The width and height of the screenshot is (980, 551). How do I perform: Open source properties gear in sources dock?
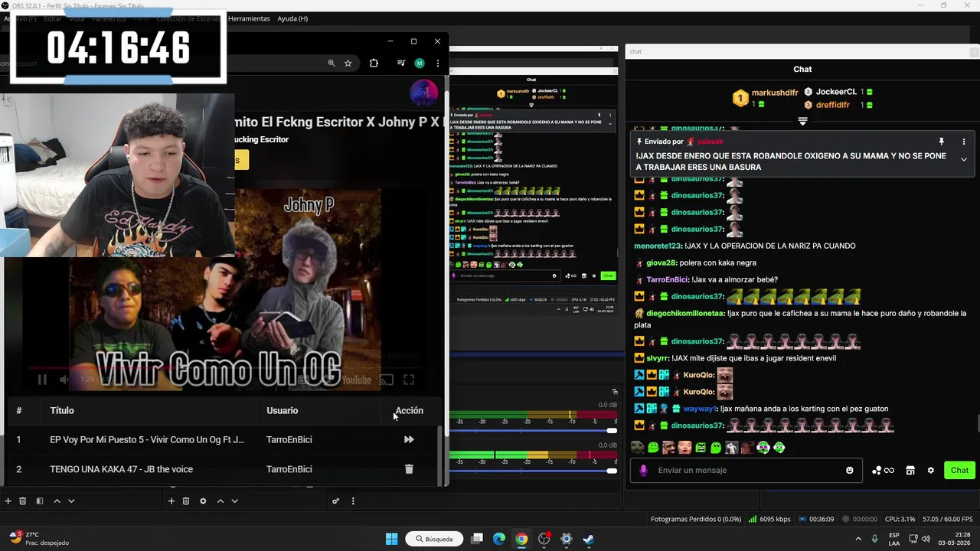click(x=203, y=501)
